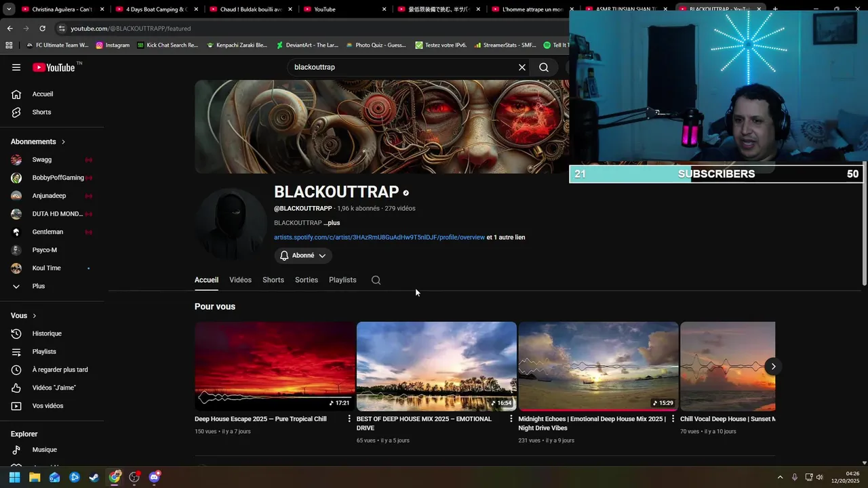Open the Instagram bookmark
Viewport: 868px width, 488px height.
[x=113, y=45]
